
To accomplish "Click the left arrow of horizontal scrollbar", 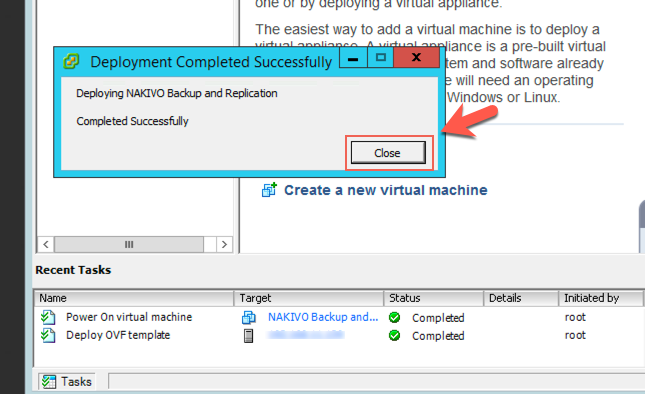I will click(x=46, y=244).
